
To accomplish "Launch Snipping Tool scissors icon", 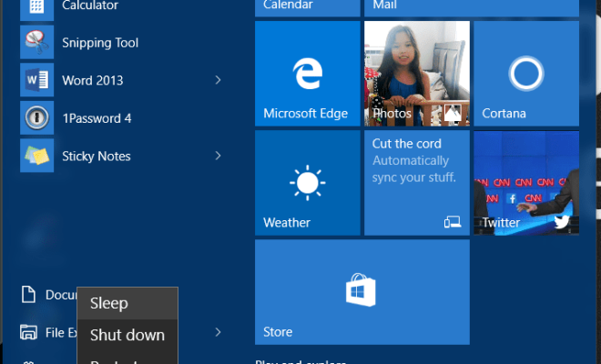I will point(36,42).
